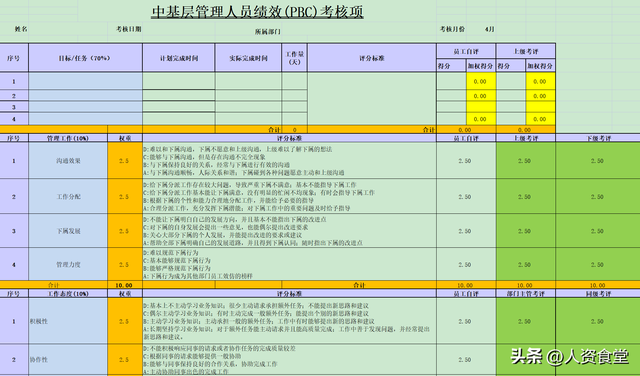
Task: Click the 2.5 weight for 积极性
Action: tap(125, 321)
